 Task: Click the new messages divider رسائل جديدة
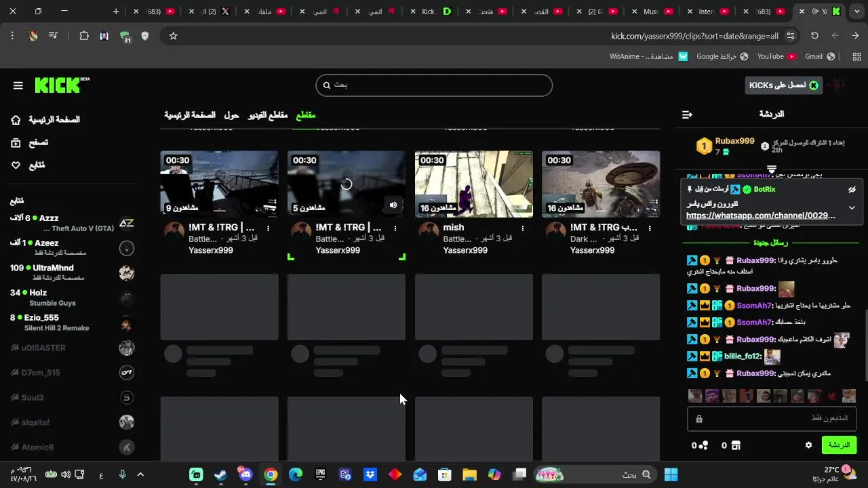[x=771, y=243]
